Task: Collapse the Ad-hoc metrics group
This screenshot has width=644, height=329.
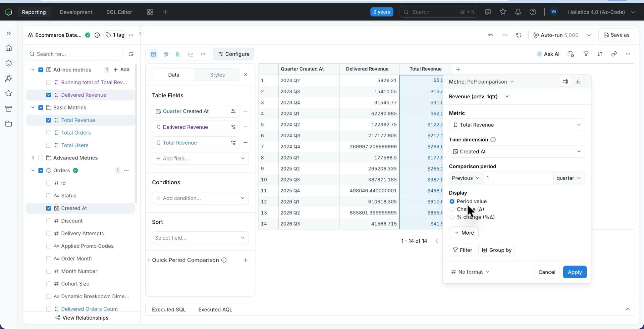Action: (x=33, y=70)
